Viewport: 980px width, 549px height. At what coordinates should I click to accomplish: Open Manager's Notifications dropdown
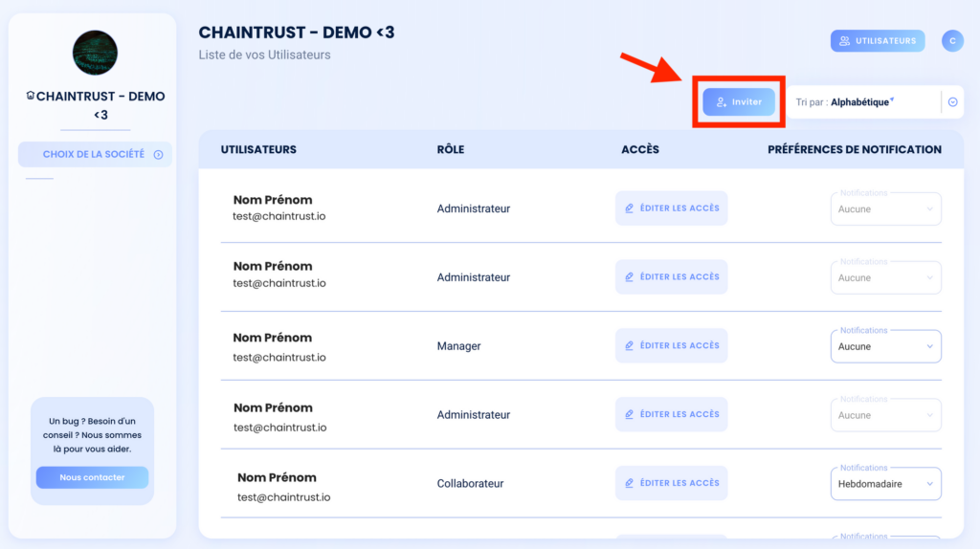tap(885, 346)
